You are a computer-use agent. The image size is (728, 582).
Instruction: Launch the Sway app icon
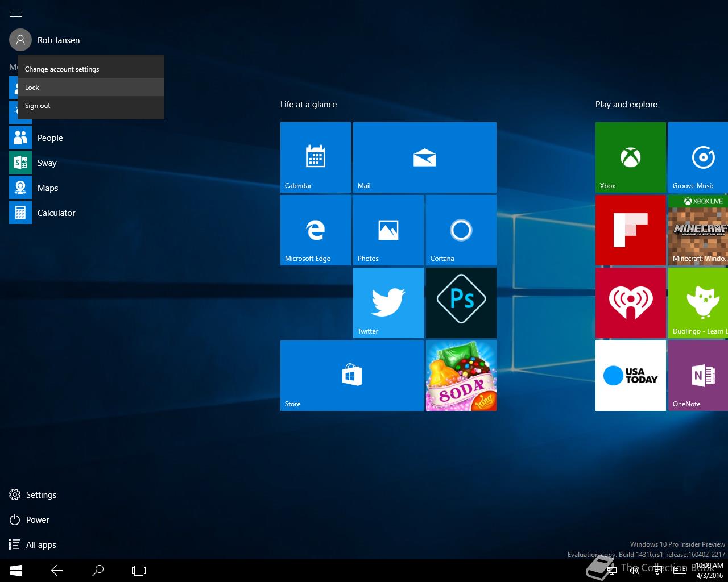(20, 163)
